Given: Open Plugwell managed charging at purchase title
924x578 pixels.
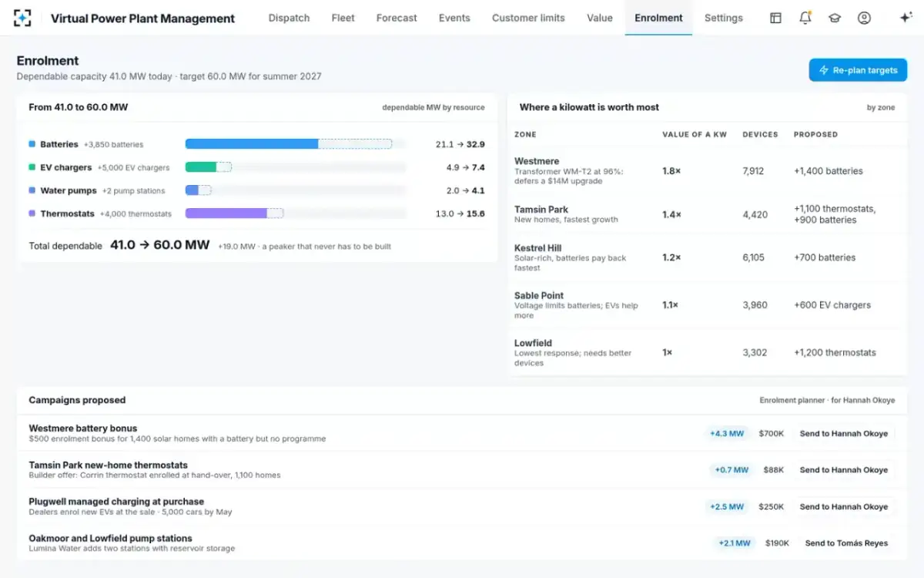Looking at the screenshot, I should (x=116, y=502).
